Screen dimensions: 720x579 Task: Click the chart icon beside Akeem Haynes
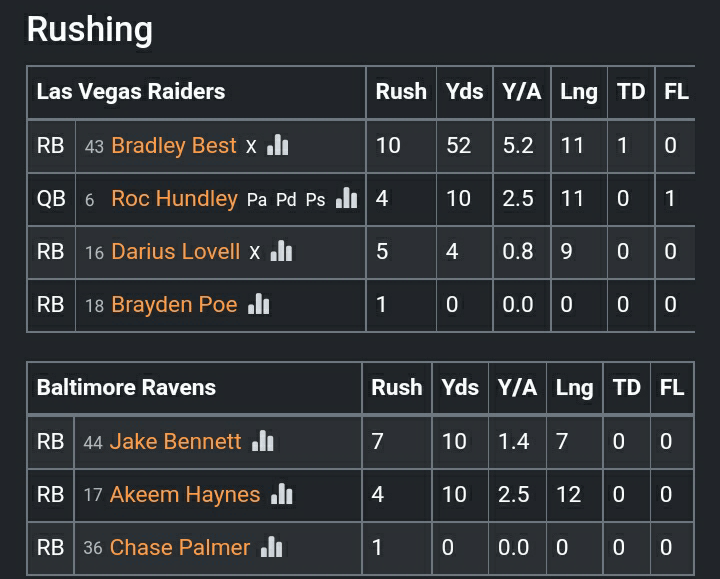click(282, 494)
